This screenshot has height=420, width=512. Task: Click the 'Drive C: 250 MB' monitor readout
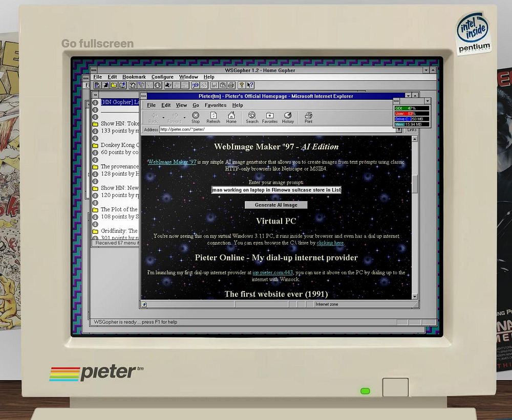click(x=412, y=119)
